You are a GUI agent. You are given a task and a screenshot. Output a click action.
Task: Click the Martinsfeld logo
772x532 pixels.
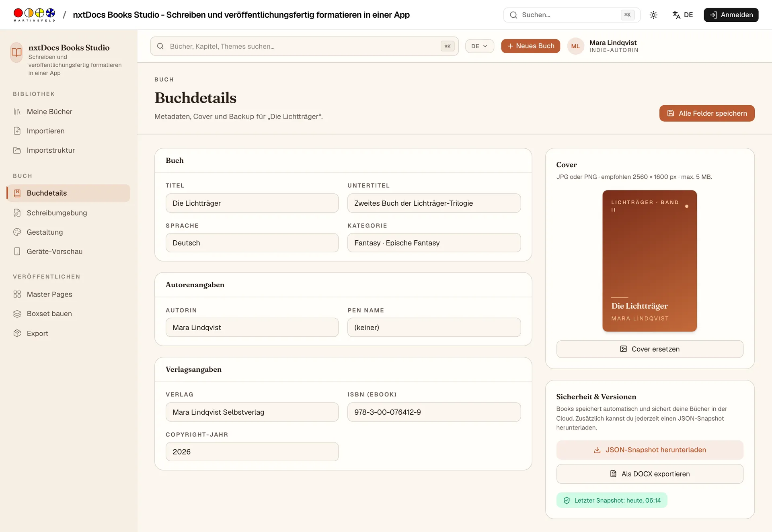[x=34, y=15]
